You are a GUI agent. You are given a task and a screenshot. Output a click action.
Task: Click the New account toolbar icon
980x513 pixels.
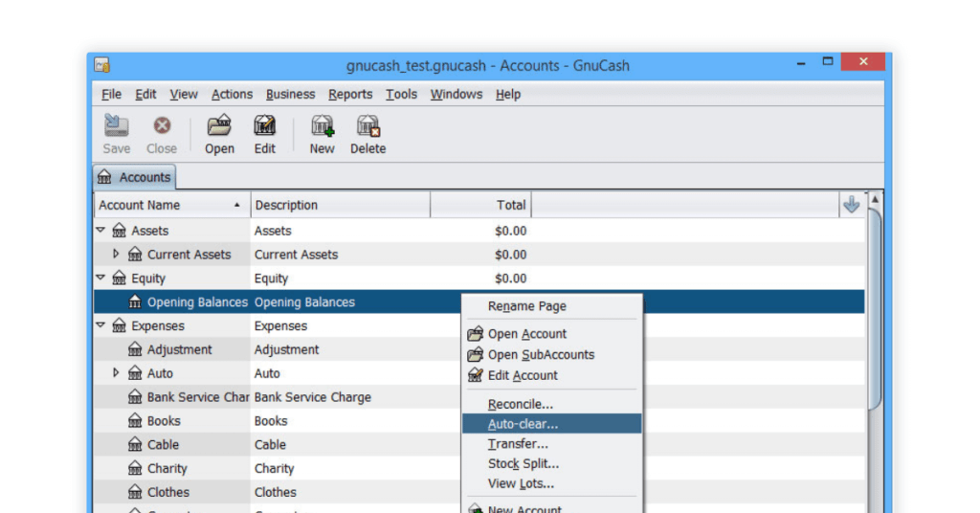[322, 125]
